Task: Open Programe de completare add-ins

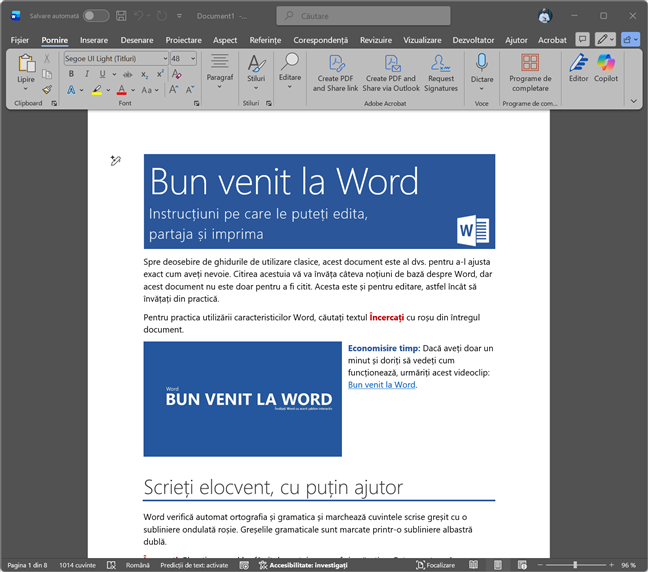Action: point(530,73)
